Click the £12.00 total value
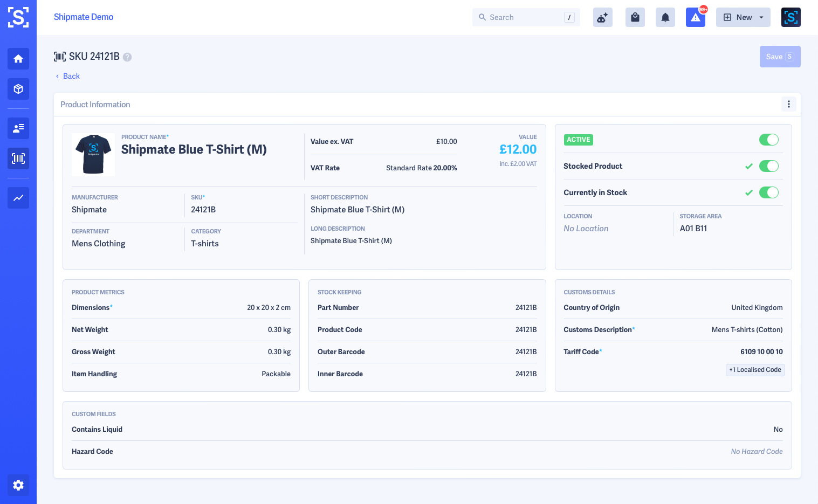Viewport: 818px width, 504px height. [x=518, y=149]
